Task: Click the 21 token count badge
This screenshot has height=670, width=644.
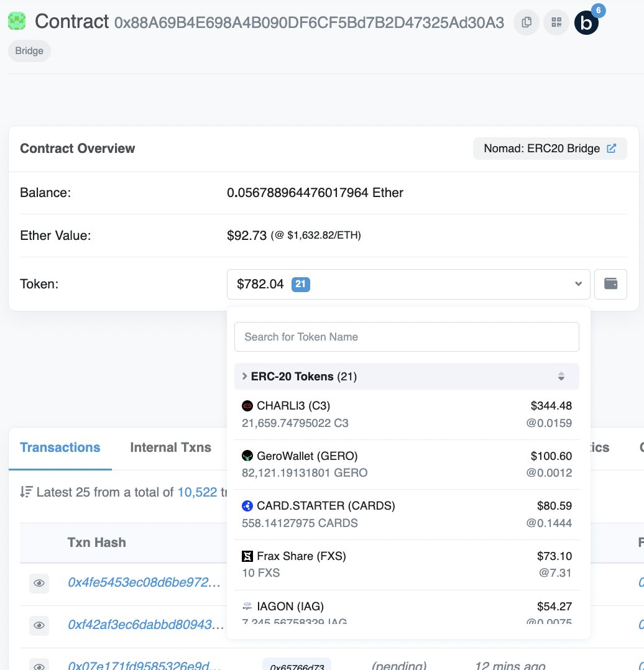Action: pos(301,284)
